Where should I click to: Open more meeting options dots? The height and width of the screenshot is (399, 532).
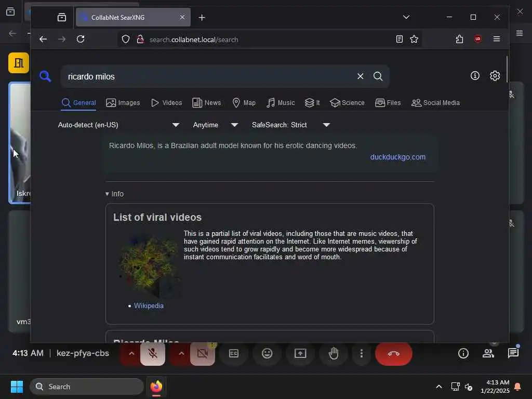pos(362,353)
